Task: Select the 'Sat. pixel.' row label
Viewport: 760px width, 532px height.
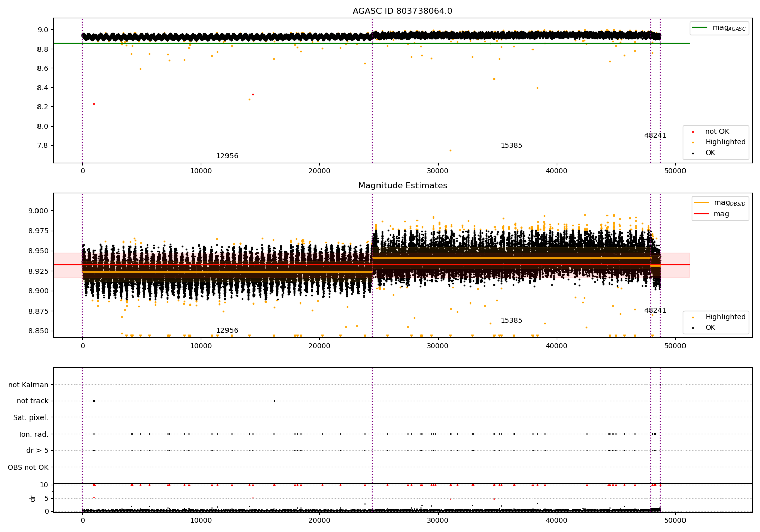Action: [x=31, y=418]
